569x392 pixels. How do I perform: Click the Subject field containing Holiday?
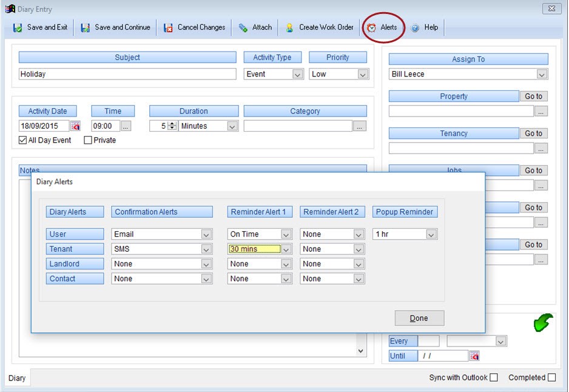pos(127,74)
